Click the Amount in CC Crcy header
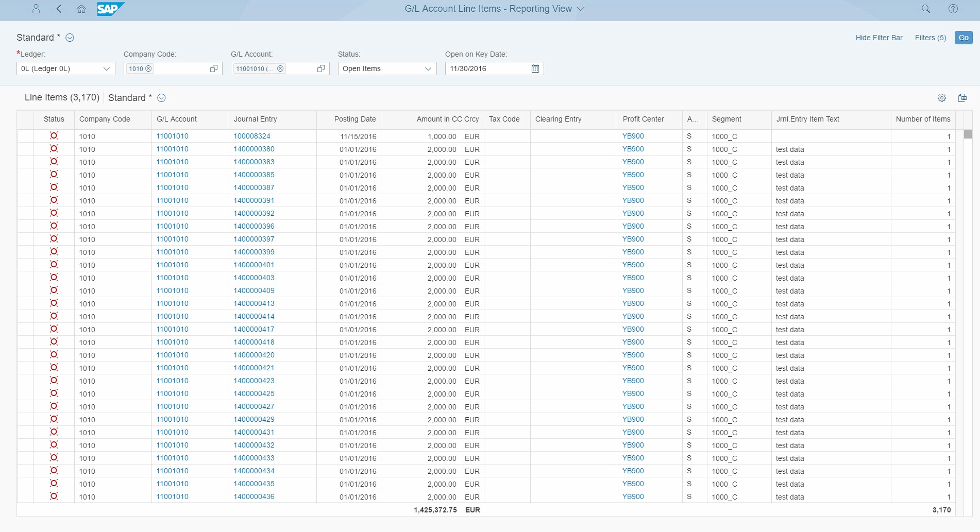The height and width of the screenshot is (532, 980). coord(447,119)
